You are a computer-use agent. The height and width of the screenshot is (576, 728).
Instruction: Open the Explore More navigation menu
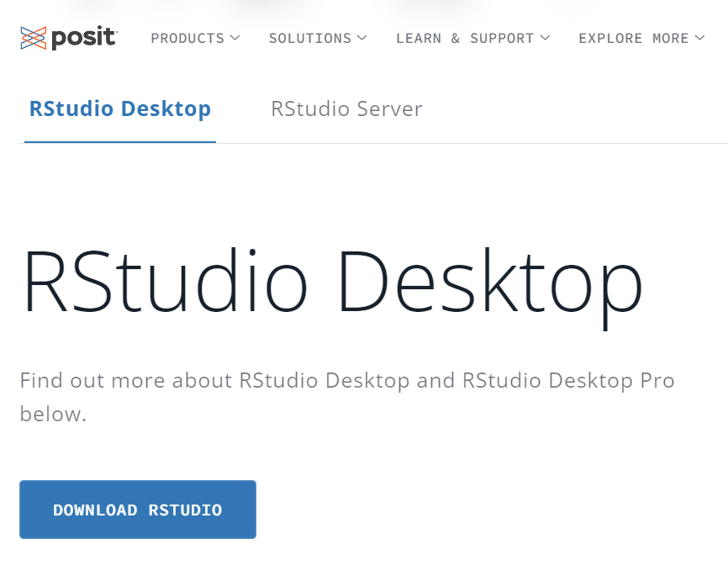click(x=635, y=38)
